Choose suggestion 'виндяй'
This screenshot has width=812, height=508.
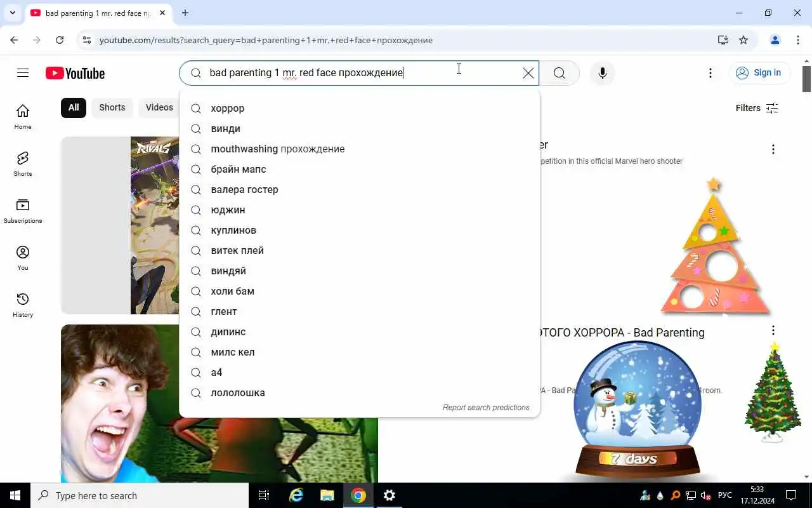point(360,271)
